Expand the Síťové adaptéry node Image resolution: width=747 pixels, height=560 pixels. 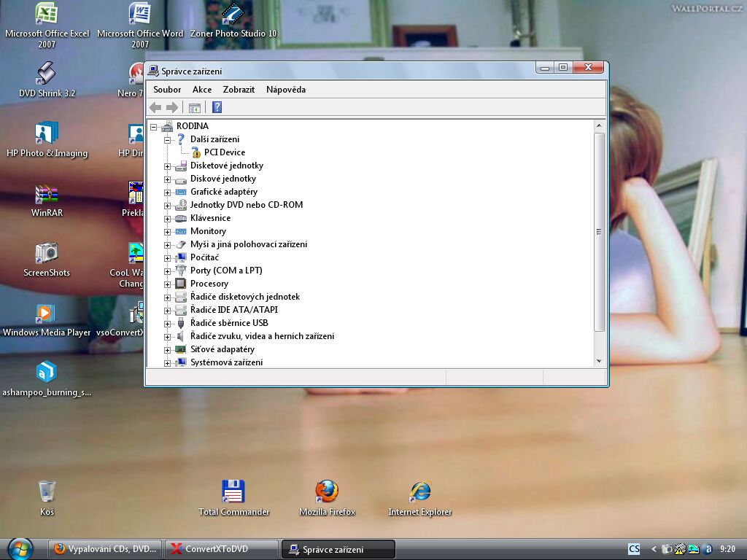[167, 350]
